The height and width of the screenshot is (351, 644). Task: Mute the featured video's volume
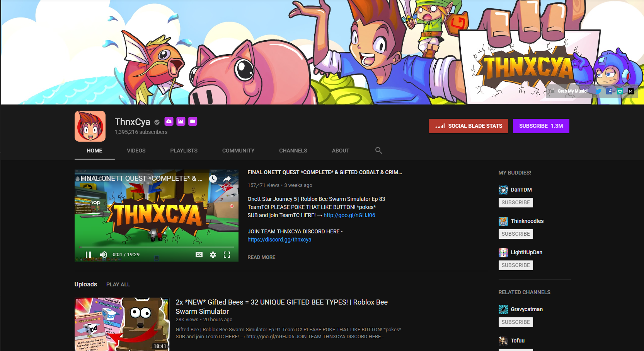[x=104, y=254]
